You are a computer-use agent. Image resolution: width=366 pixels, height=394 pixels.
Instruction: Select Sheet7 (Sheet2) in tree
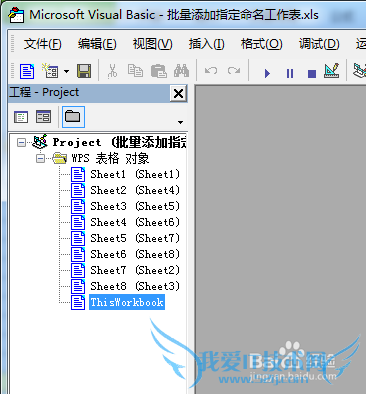click(x=135, y=270)
